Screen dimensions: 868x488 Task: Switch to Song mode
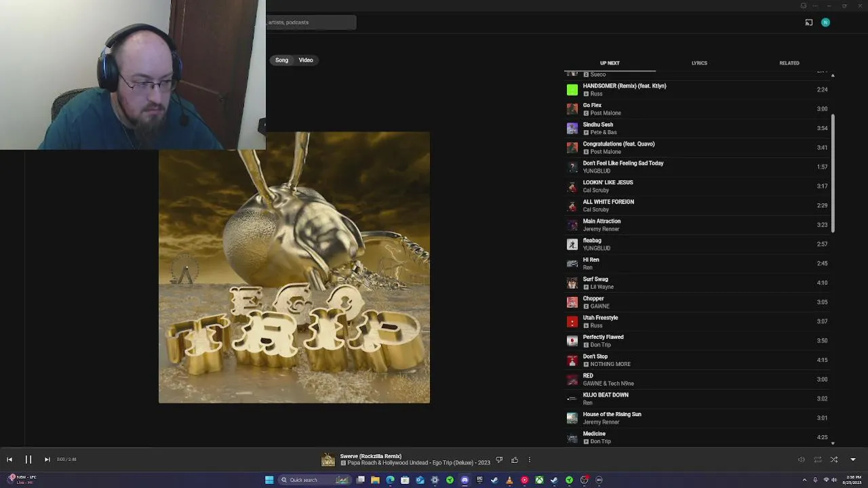[281, 60]
